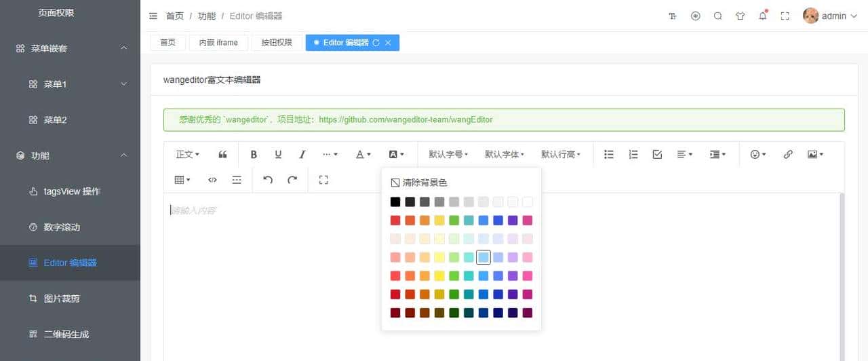Open the language switch icon in header
868x361 pixels.
click(x=695, y=16)
